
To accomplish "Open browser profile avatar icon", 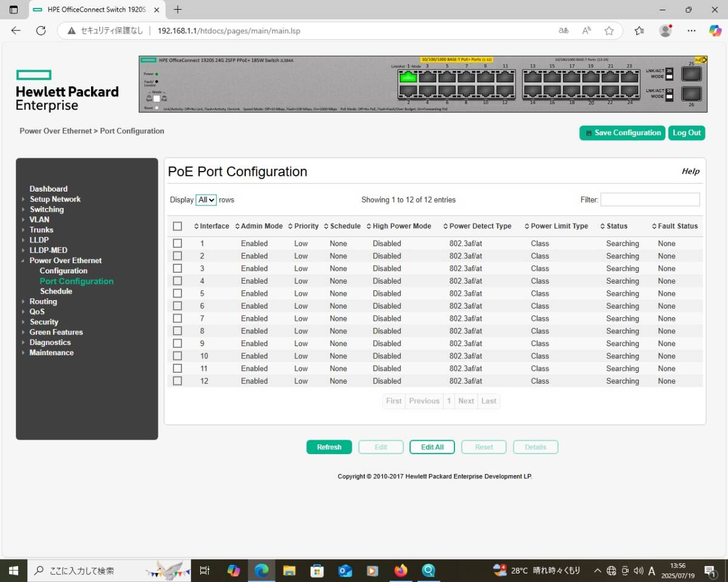I will (x=666, y=31).
